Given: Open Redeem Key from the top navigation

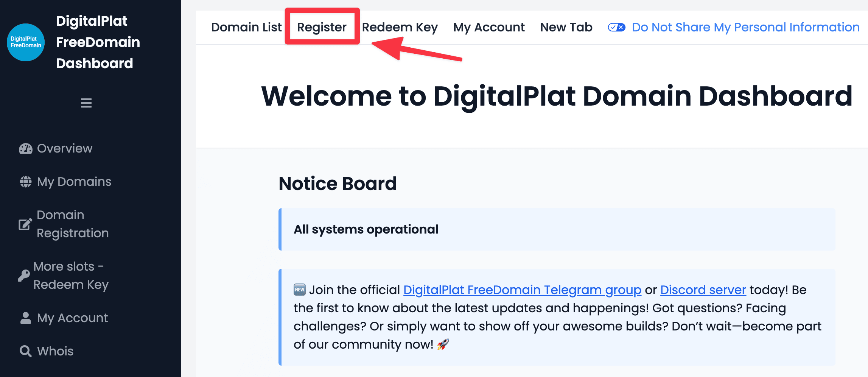Looking at the screenshot, I should (x=400, y=27).
